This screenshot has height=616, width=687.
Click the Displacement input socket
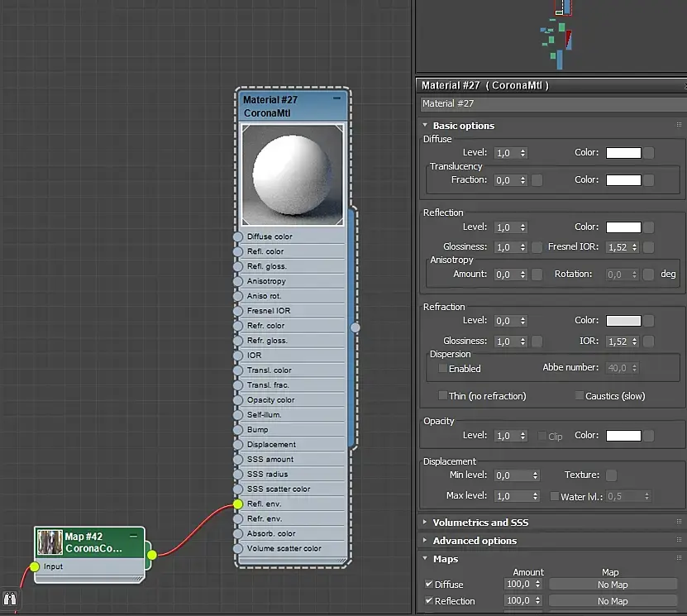[237, 445]
